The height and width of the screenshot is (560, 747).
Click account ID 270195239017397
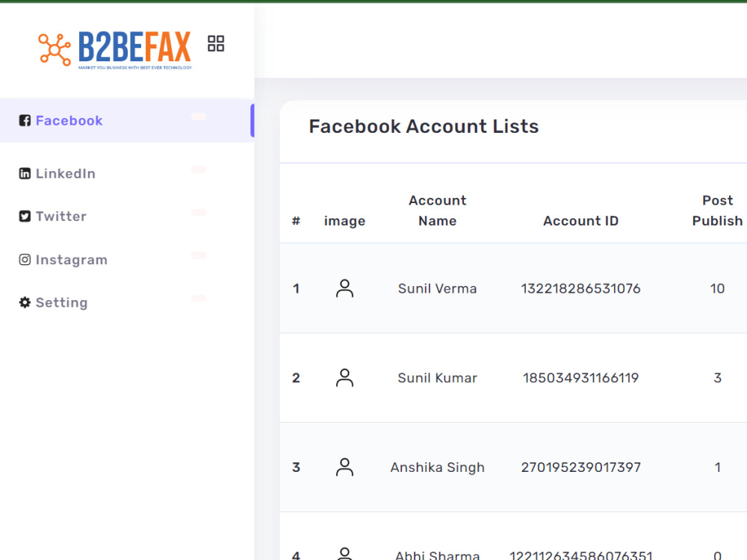click(580, 467)
